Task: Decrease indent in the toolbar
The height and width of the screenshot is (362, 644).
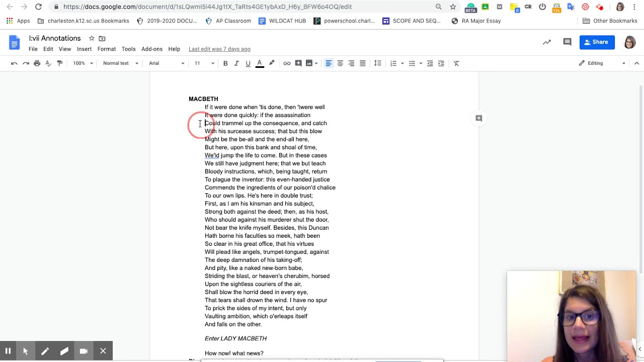Action: [430, 63]
